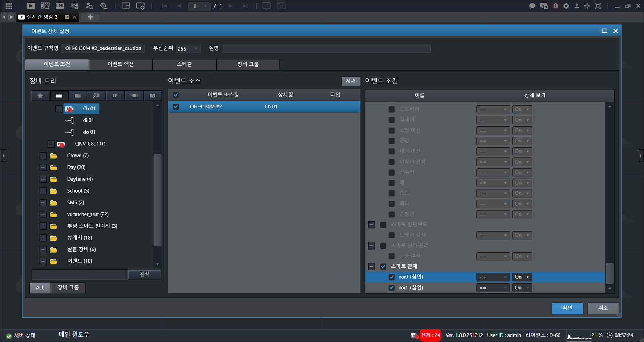This screenshot has width=644, height=342.
Task: Click the 제거 remove button
Action: pyautogui.click(x=351, y=81)
